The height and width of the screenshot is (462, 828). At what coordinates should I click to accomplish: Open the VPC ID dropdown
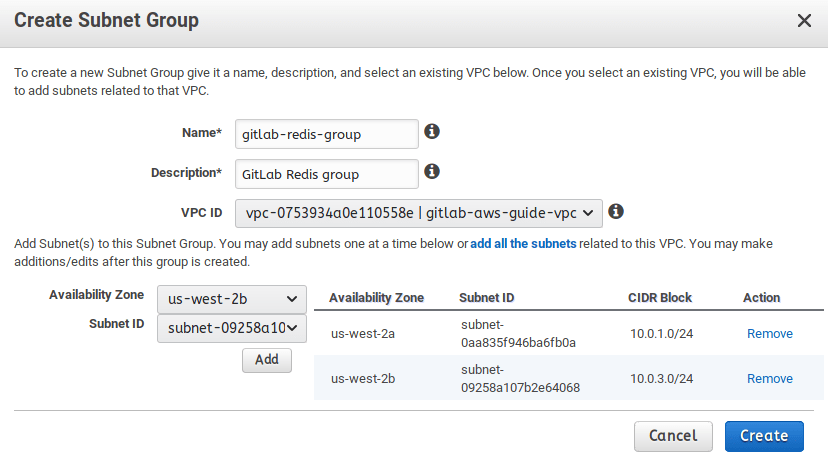click(419, 213)
